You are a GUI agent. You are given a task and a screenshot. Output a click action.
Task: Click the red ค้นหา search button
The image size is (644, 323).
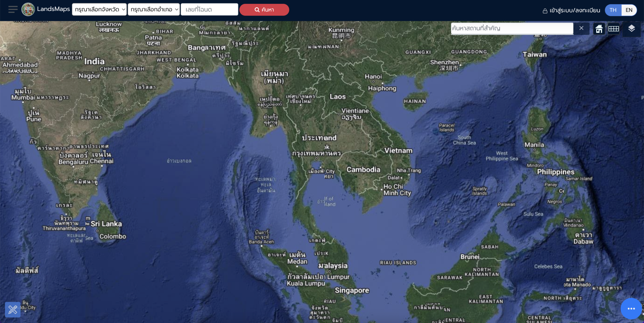264,10
